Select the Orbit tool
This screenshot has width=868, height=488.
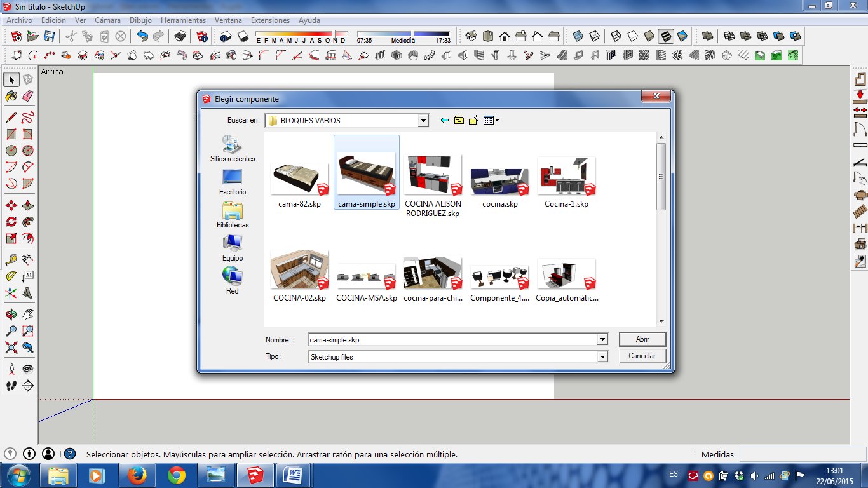[11, 315]
